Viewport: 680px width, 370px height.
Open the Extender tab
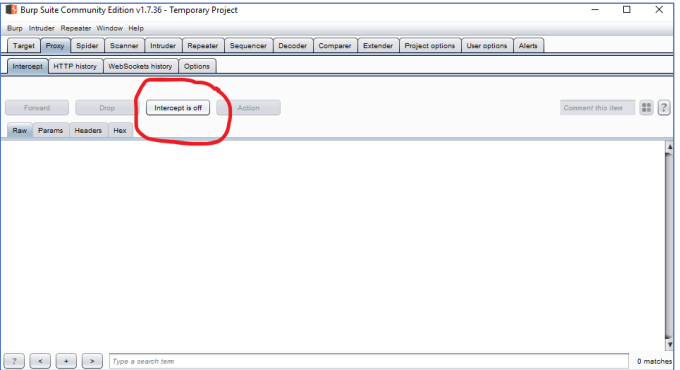point(378,46)
